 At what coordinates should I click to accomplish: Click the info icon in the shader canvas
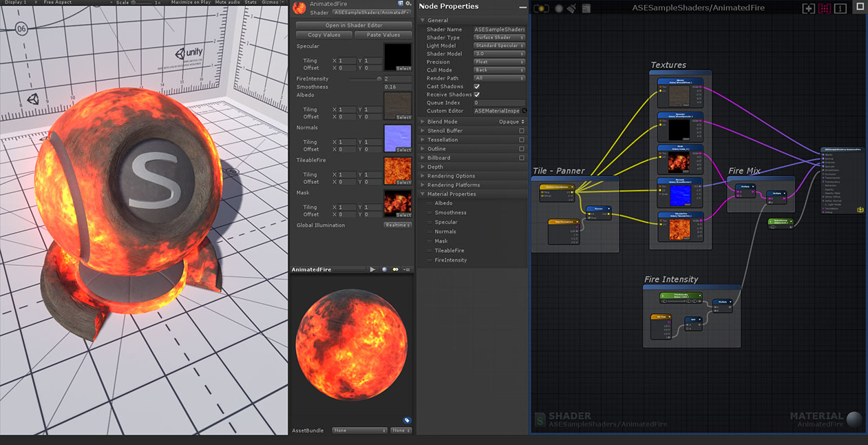point(840,8)
